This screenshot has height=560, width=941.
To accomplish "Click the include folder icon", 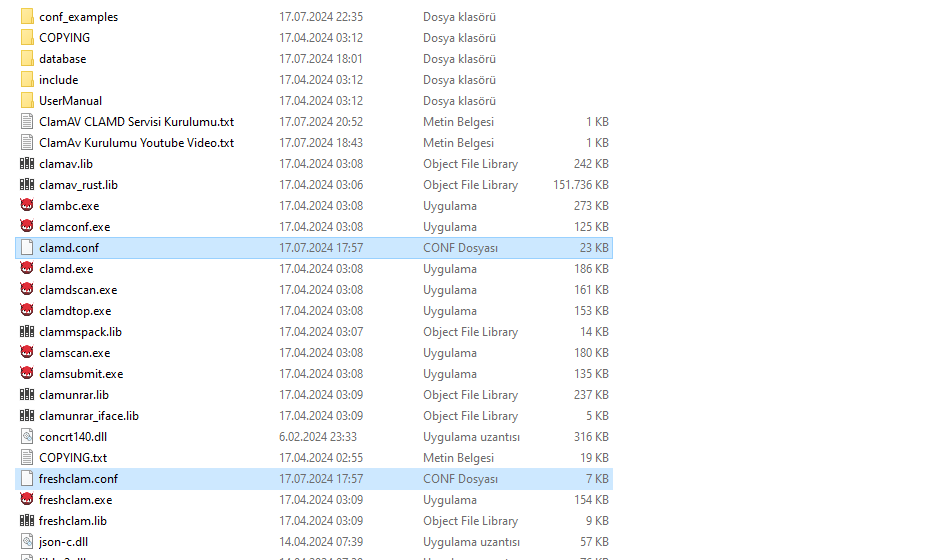I will click(x=27, y=80).
